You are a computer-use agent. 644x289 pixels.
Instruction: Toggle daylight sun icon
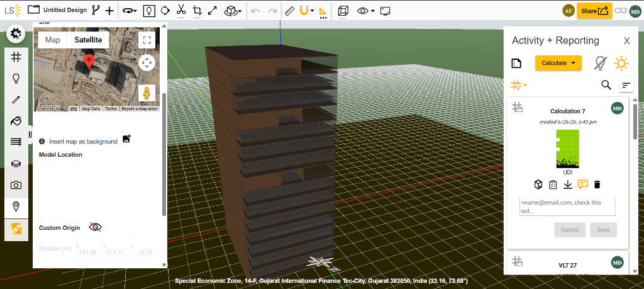point(621,64)
